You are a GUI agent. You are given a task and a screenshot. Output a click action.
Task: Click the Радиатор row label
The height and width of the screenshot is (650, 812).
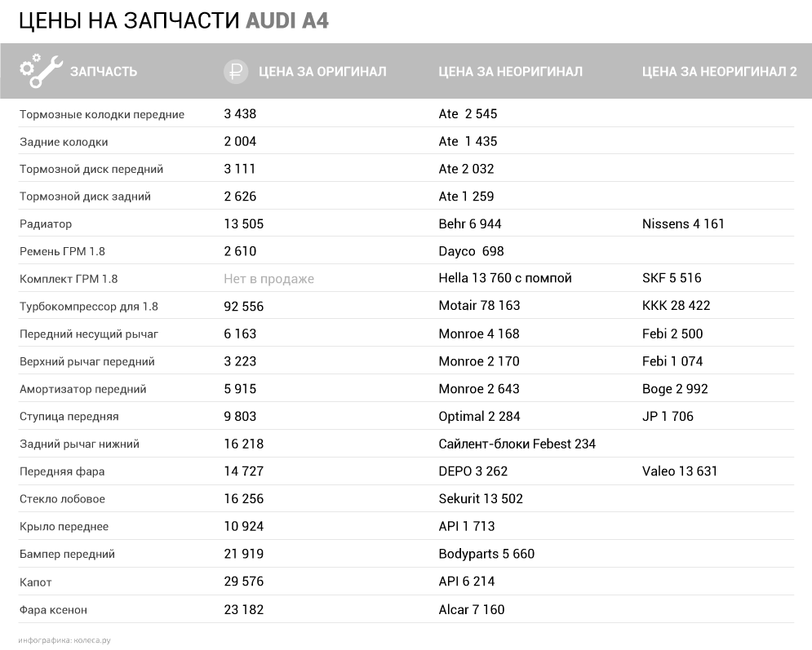(46, 224)
